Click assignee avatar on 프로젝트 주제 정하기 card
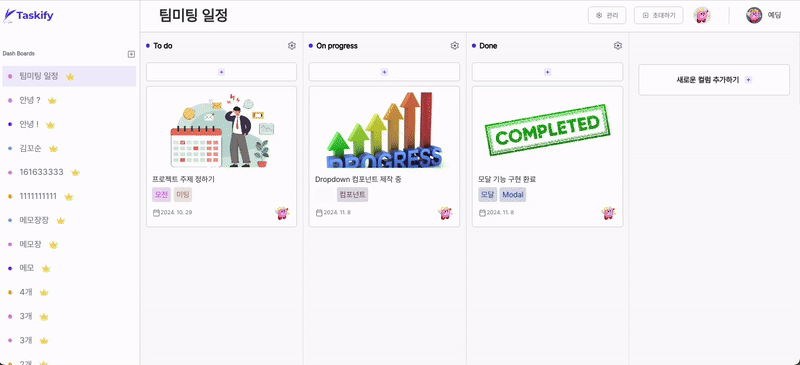Viewport: 800px width, 365px height. click(283, 213)
